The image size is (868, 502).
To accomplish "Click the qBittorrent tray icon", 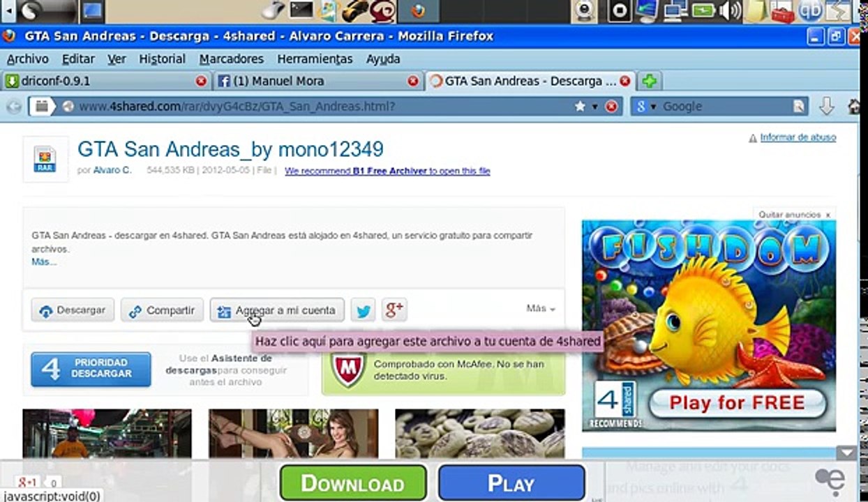I will (810, 10).
